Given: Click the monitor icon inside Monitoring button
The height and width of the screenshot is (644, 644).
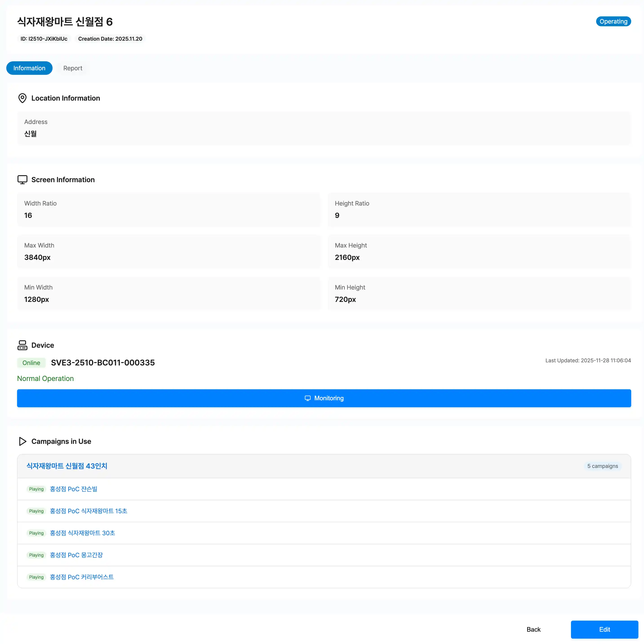Looking at the screenshot, I should coord(307,398).
